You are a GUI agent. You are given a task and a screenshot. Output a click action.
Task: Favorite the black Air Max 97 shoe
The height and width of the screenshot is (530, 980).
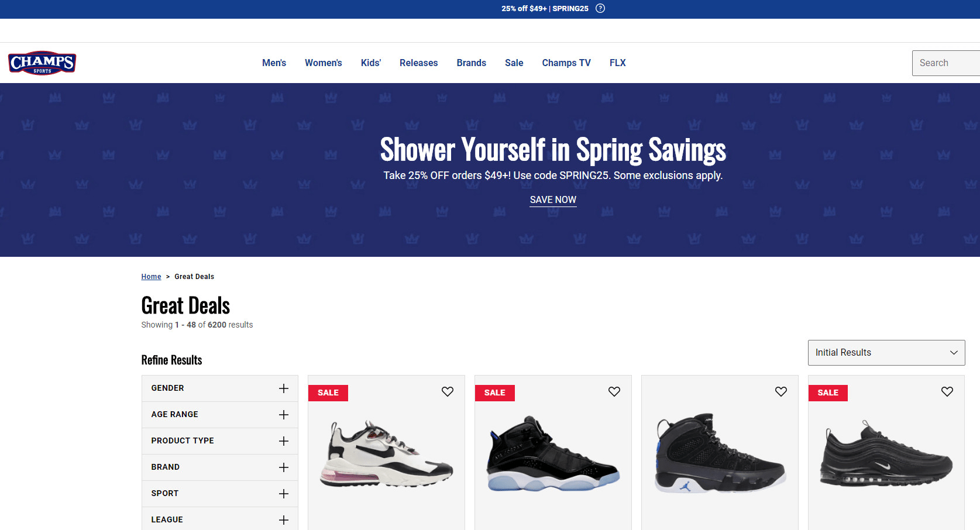click(x=947, y=391)
